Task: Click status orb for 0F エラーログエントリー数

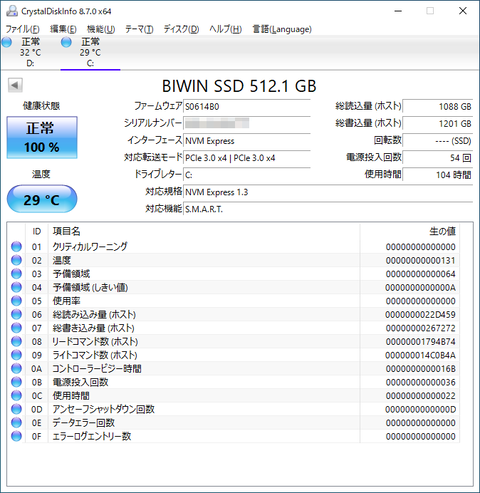Action: pyautogui.click(x=16, y=436)
